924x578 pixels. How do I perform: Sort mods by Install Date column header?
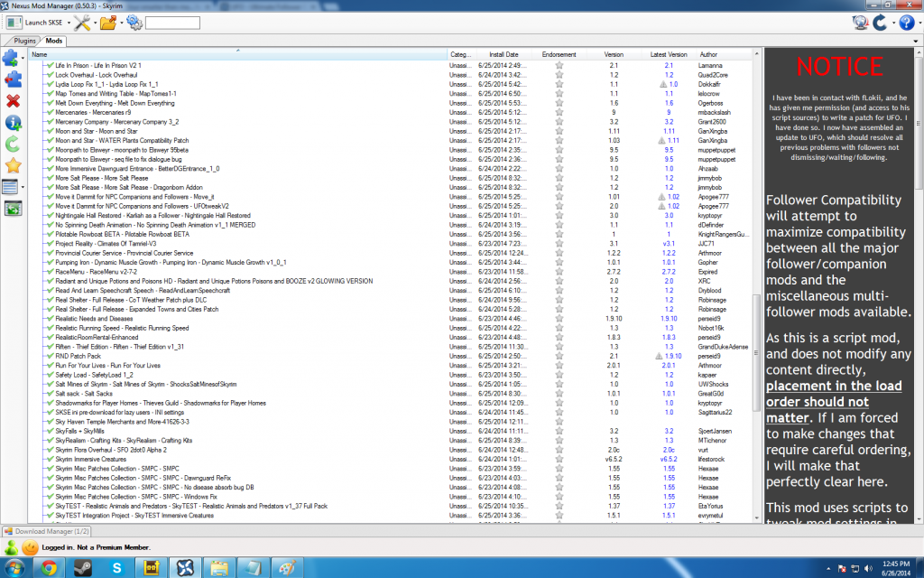(x=504, y=54)
